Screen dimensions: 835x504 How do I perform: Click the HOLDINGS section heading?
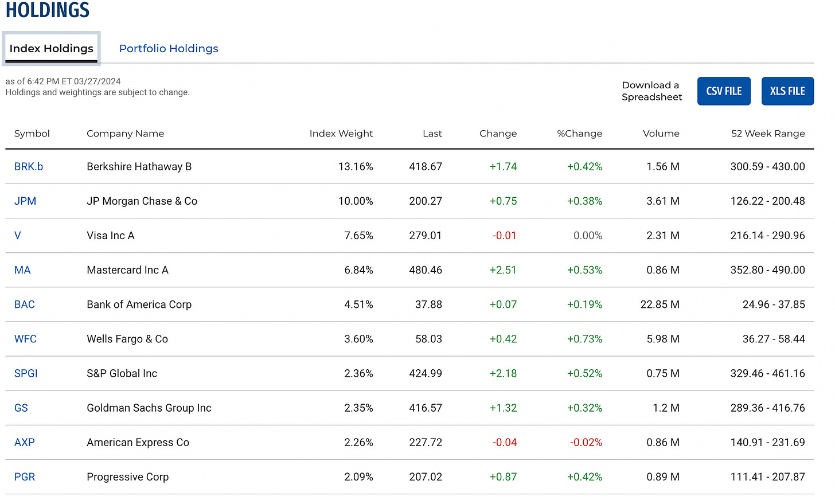click(48, 10)
